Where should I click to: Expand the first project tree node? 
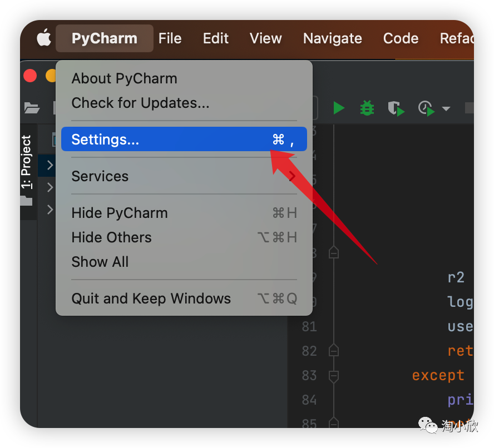(50, 165)
